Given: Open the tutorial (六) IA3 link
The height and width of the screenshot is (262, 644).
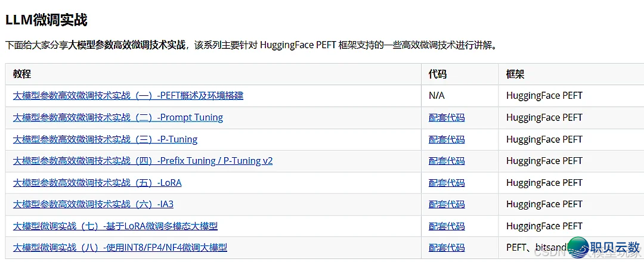Looking at the screenshot, I should [93, 204].
